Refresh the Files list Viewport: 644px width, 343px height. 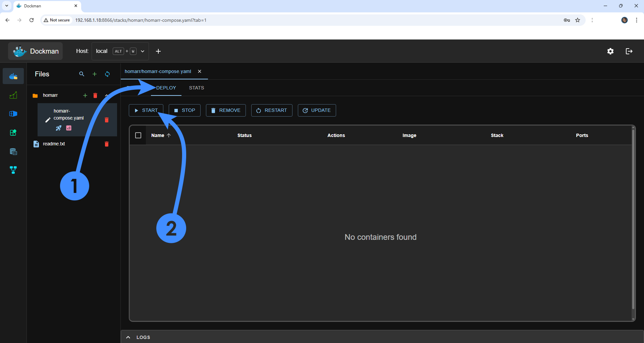click(x=107, y=74)
